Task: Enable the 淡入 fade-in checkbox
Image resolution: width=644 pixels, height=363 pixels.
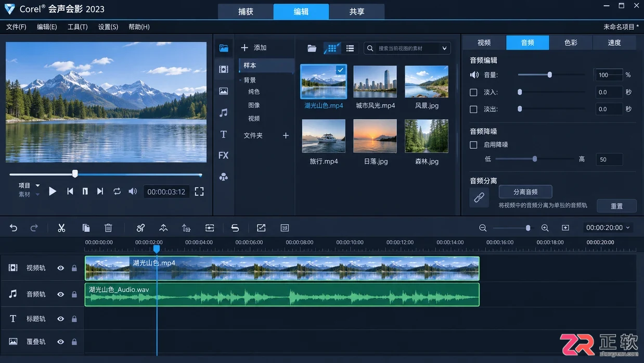Action: tap(473, 92)
